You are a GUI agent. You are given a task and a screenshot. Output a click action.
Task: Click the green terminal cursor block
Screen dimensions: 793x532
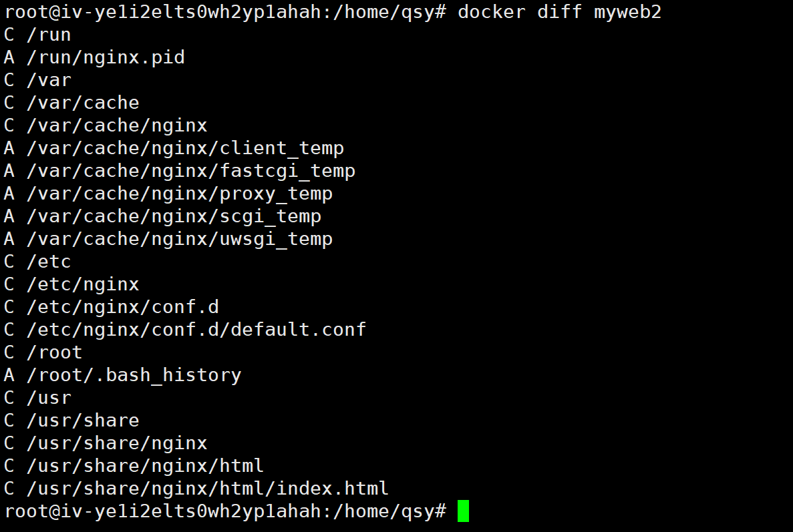coord(463,511)
